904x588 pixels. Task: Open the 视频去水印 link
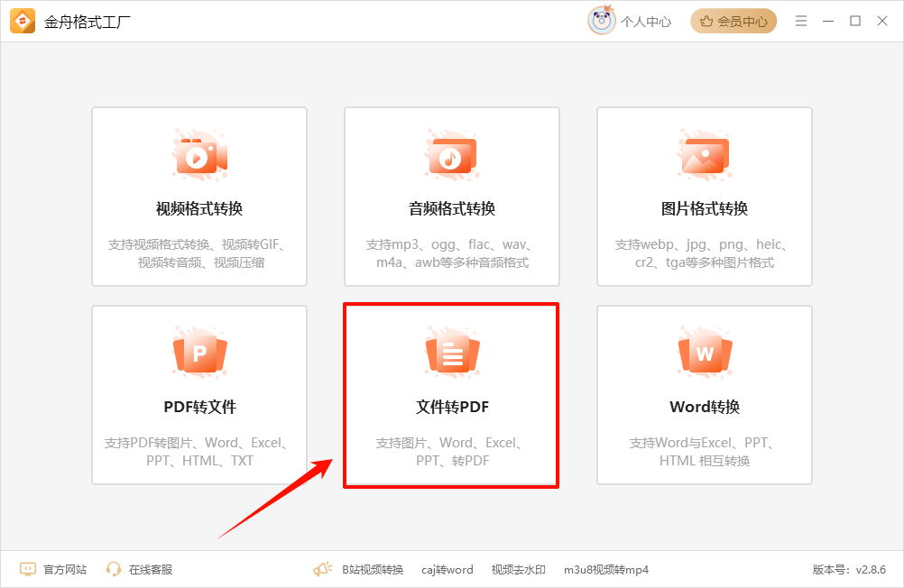tap(519, 569)
